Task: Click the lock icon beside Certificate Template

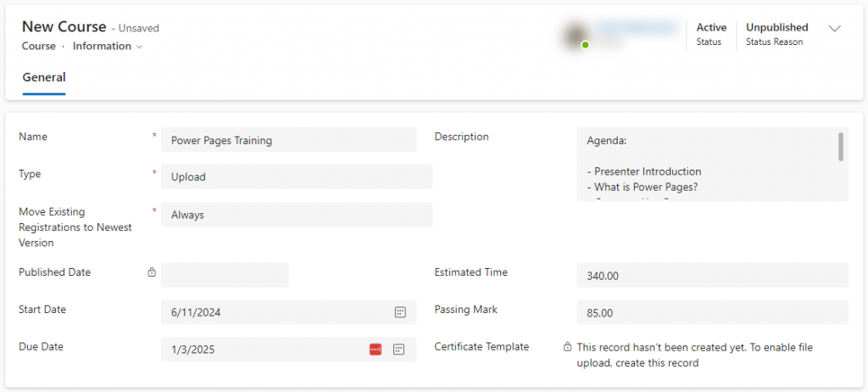Action: [567, 347]
